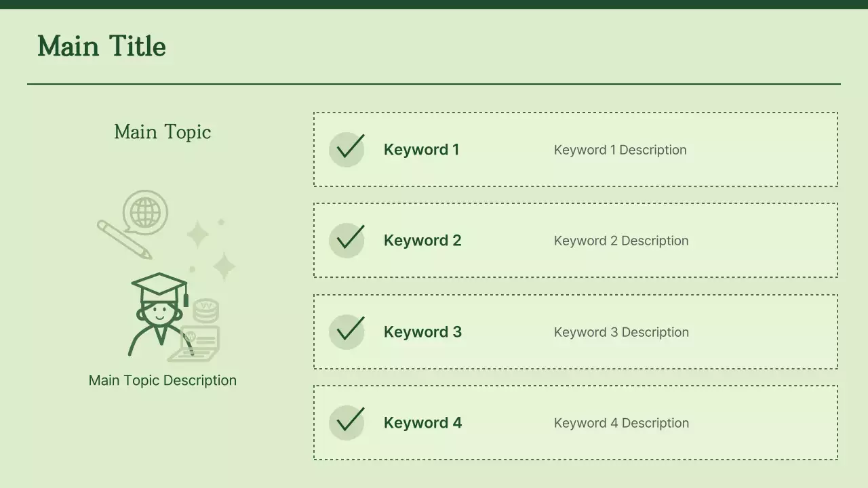This screenshot has width=868, height=488.
Task: Click the Main Title heading
Action: (102, 47)
